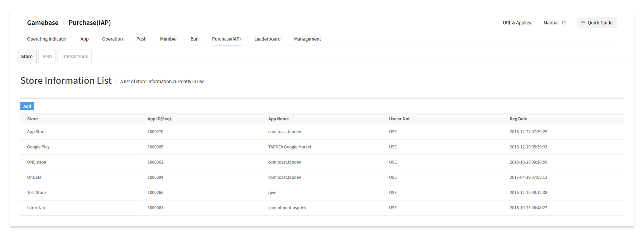The width and height of the screenshot is (644, 236).
Task: Open the Member menu item
Action: [168, 39]
